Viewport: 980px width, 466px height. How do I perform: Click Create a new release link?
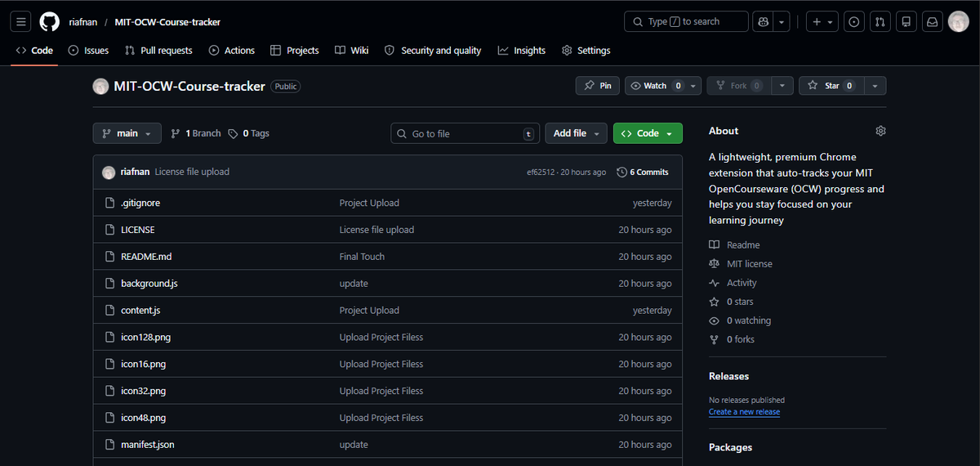[x=744, y=412]
